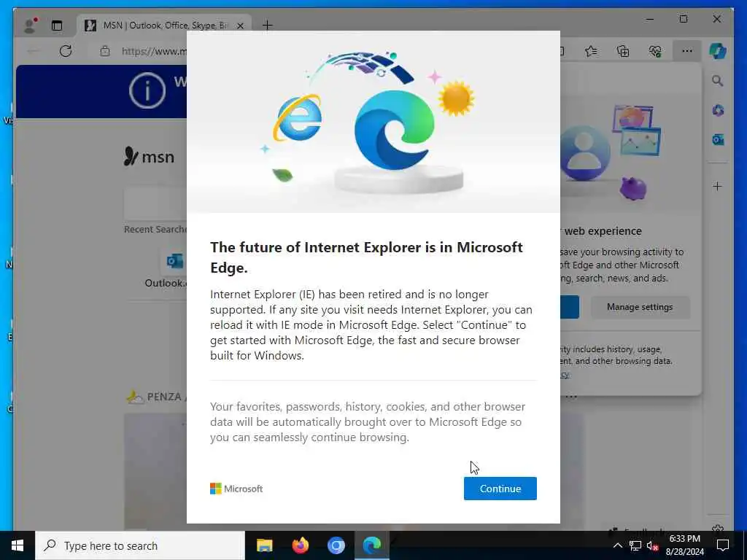Image resolution: width=747 pixels, height=560 pixels.
Task: Open Favorites star list icon
Action: pyautogui.click(x=591, y=51)
